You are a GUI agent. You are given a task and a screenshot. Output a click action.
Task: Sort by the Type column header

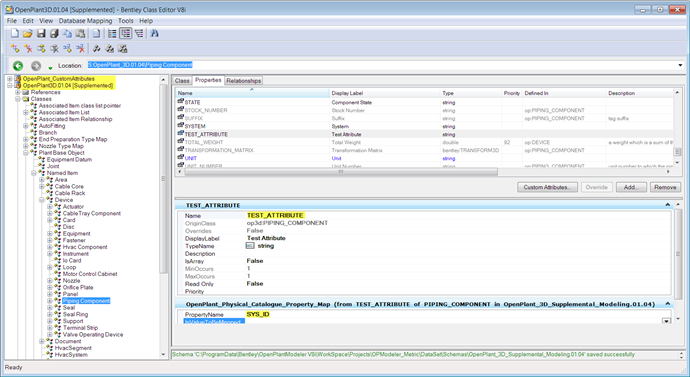[x=470, y=93]
